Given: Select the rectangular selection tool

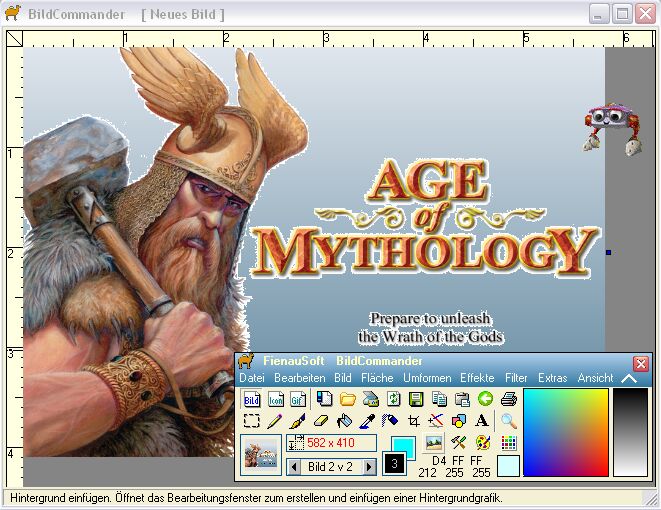Looking at the screenshot, I should coord(252,421).
